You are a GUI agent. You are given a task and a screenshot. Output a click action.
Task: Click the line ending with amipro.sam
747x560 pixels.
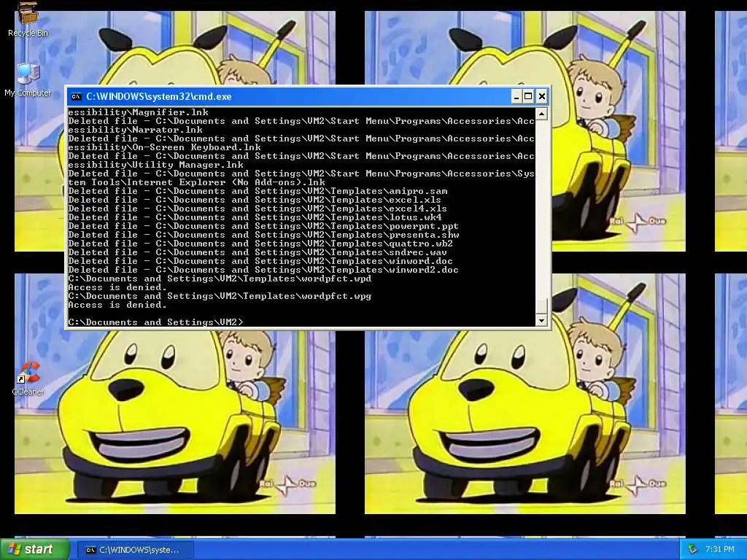(258, 191)
